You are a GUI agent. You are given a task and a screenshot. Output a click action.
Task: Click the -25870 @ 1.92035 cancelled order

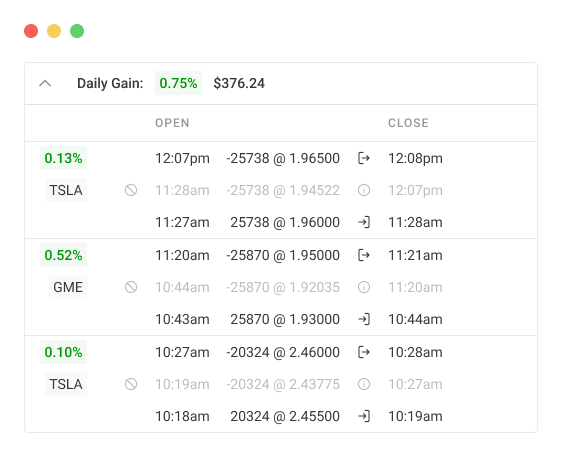(283, 287)
